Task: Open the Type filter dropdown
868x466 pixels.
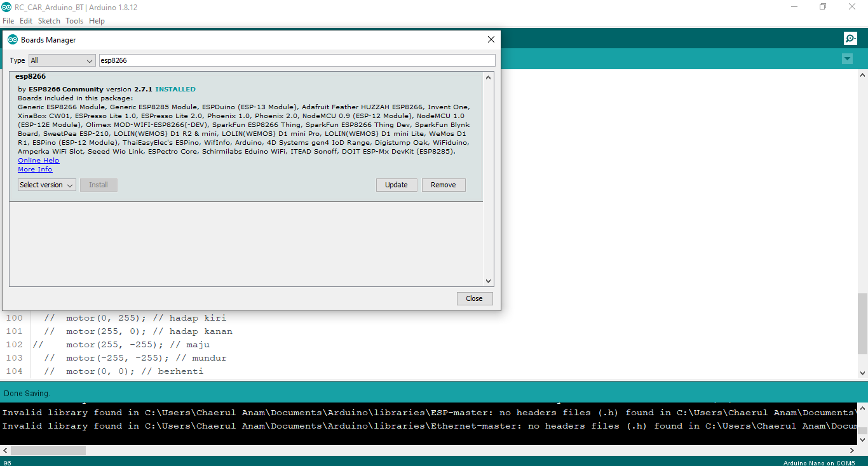Action: (62, 60)
